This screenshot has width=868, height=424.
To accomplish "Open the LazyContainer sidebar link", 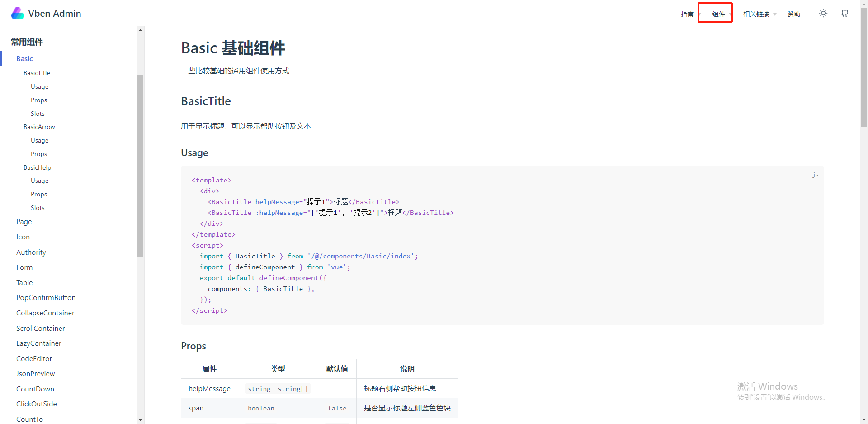I will tap(38, 343).
